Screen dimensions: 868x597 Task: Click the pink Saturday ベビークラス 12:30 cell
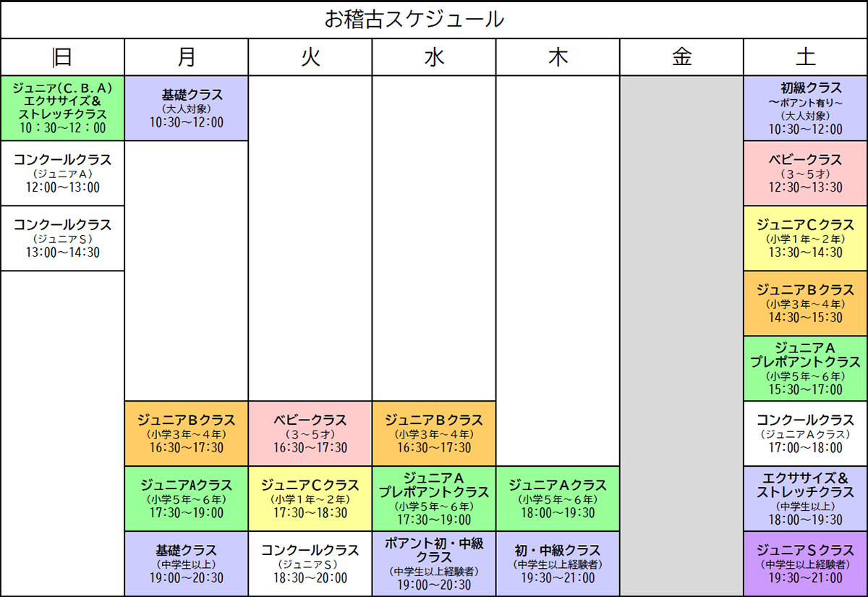tap(806, 173)
